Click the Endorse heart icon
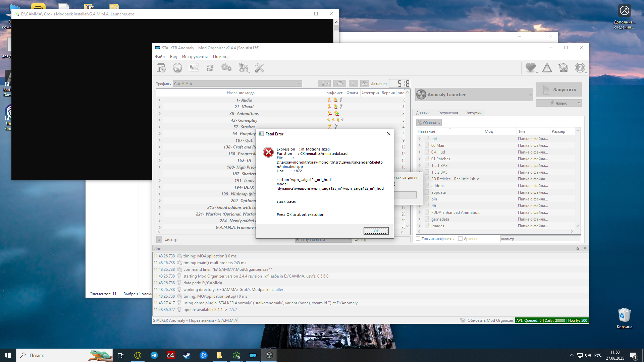This screenshot has height=362, width=644. click(531, 68)
